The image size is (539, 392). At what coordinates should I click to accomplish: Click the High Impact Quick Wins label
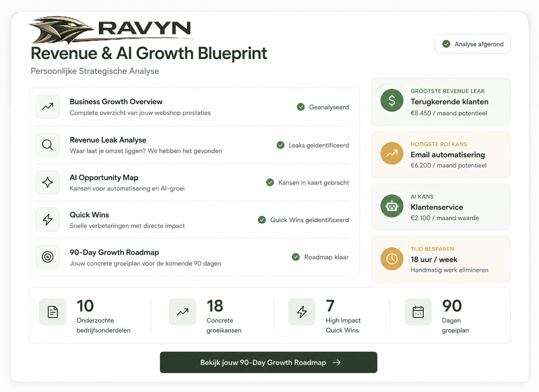(x=343, y=325)
